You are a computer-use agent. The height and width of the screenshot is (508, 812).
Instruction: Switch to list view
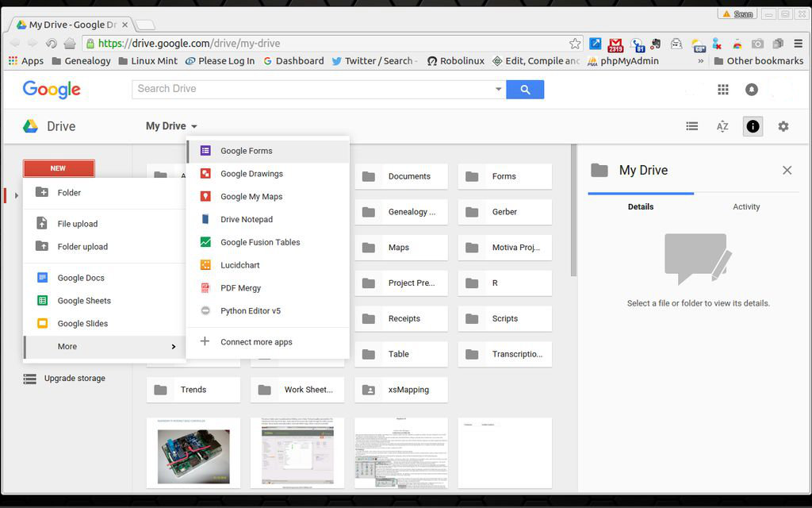pyautogui.click(x=691, y=126)
